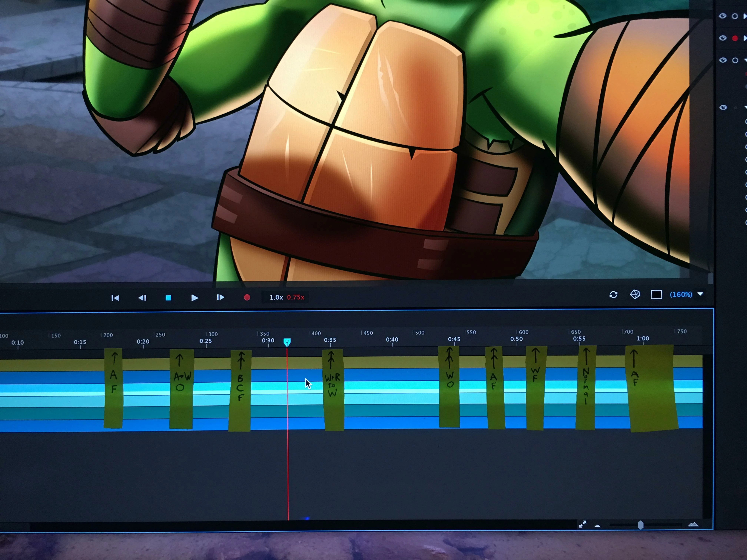Click the circle beside the third eye
The width and height of the screenshot is (747, 560).
(735, 60)
